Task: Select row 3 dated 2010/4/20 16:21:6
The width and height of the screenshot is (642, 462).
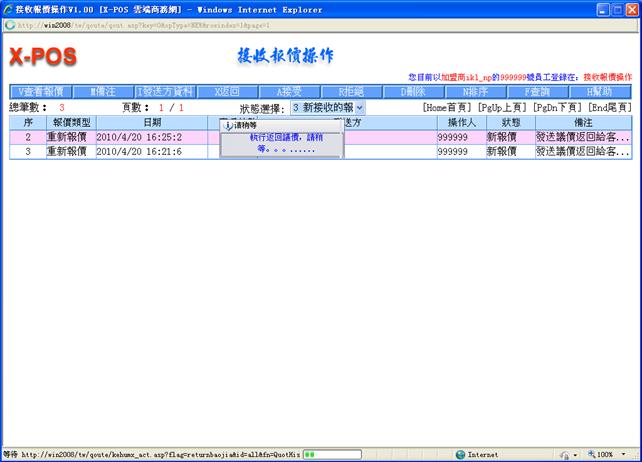Action: tap(140, 152)
